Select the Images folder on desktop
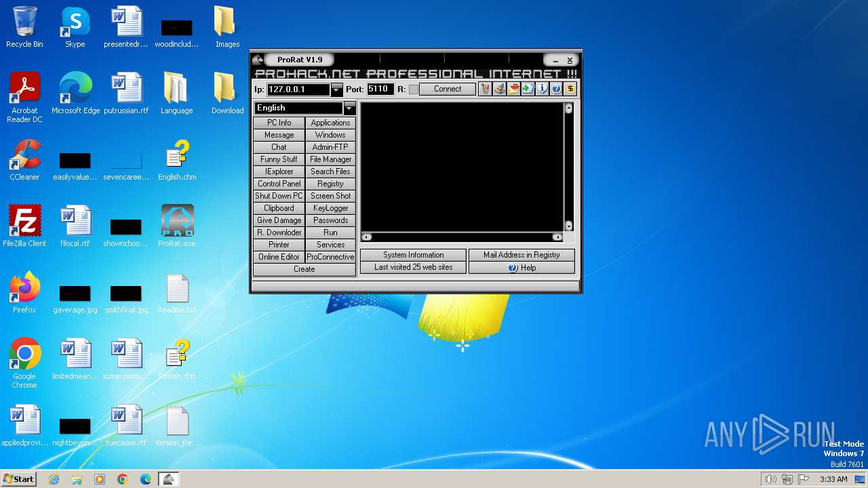Screen dimensions: 868x488 (x=227, y=27)
